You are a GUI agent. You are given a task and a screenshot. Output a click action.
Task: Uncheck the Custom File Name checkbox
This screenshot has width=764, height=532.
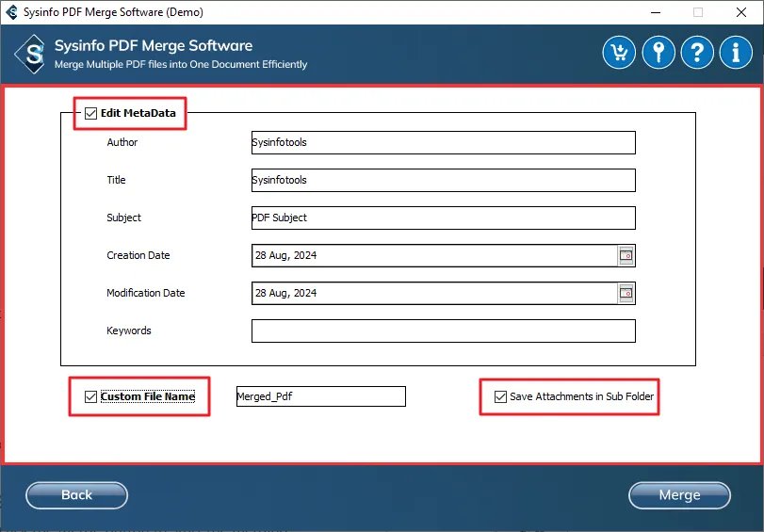(x=90, y=396)
